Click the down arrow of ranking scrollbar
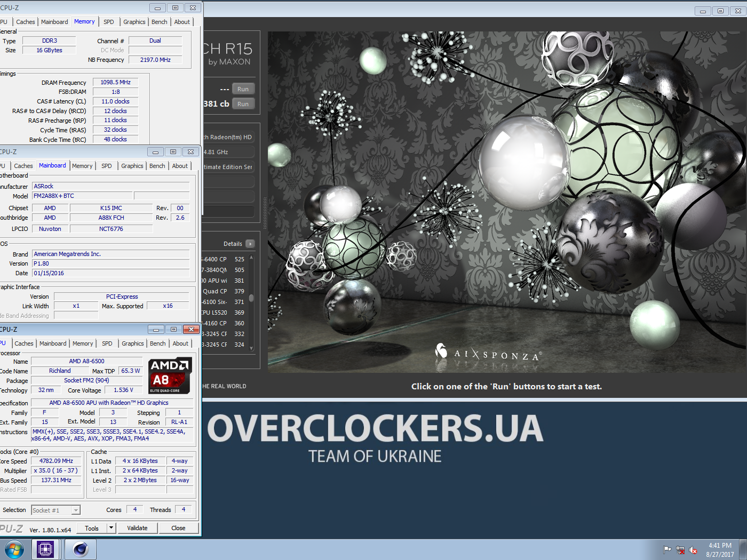The height and width of the screenshot is (560, 747). [251, 348]
